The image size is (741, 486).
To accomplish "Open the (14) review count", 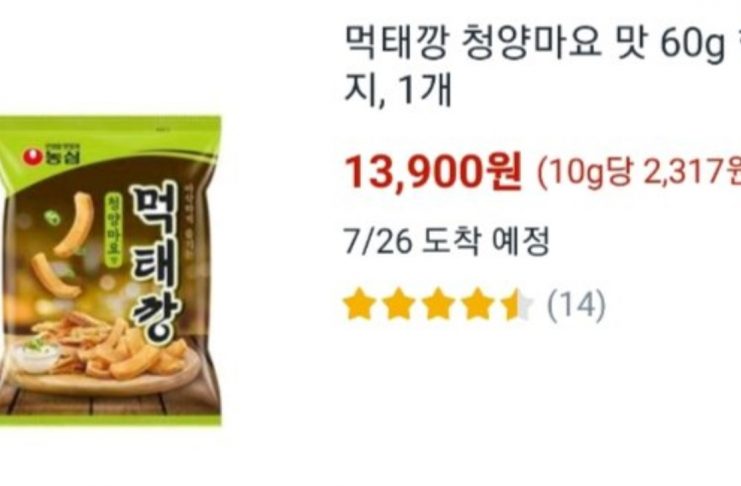I will (576, 305).
